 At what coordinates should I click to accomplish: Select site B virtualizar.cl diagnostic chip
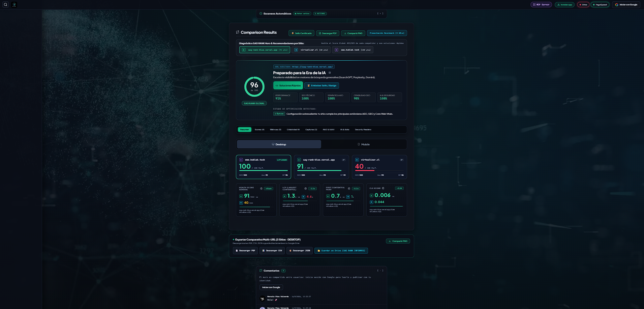pos(311,50)
